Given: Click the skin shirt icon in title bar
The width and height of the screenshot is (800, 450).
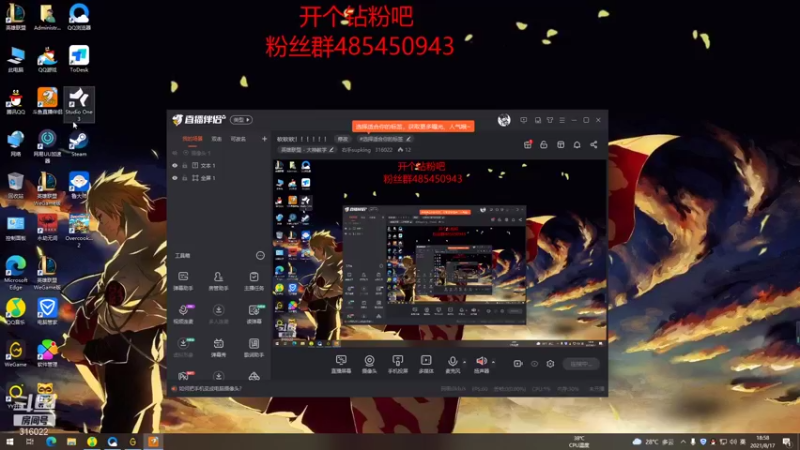Looking at the screenshot, I should click(x=550, y=120).
